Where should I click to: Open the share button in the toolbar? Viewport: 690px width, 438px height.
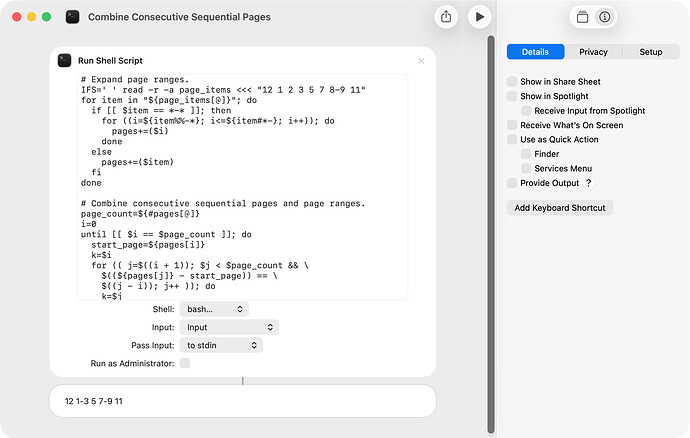point(446,17)
